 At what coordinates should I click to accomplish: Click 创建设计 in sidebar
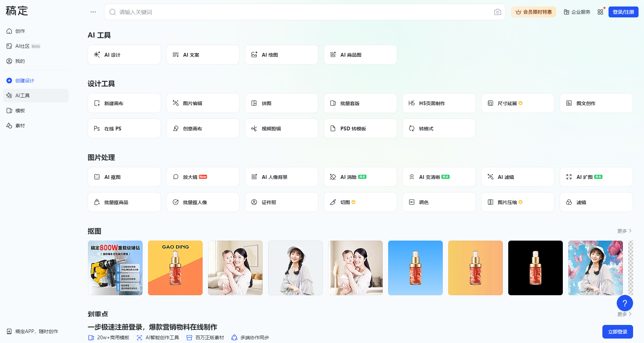tap(36, 81)
